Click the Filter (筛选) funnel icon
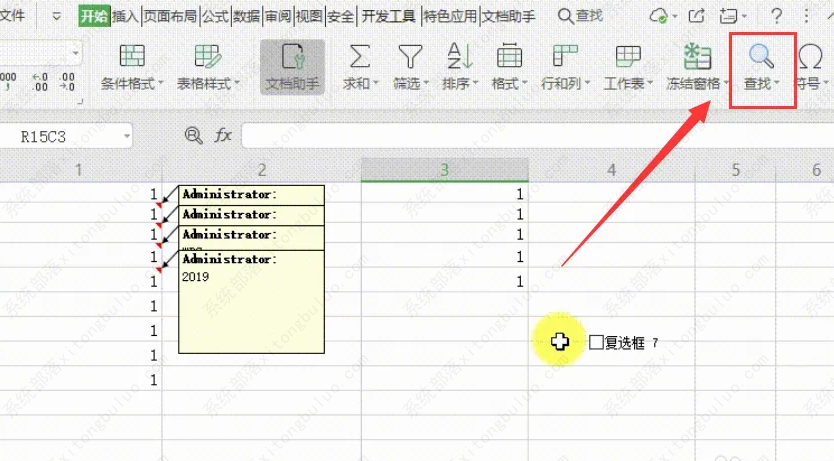Image resolution: width=834 pixels, height=461 pixels. pyautogui.click(x=409, y=56)
